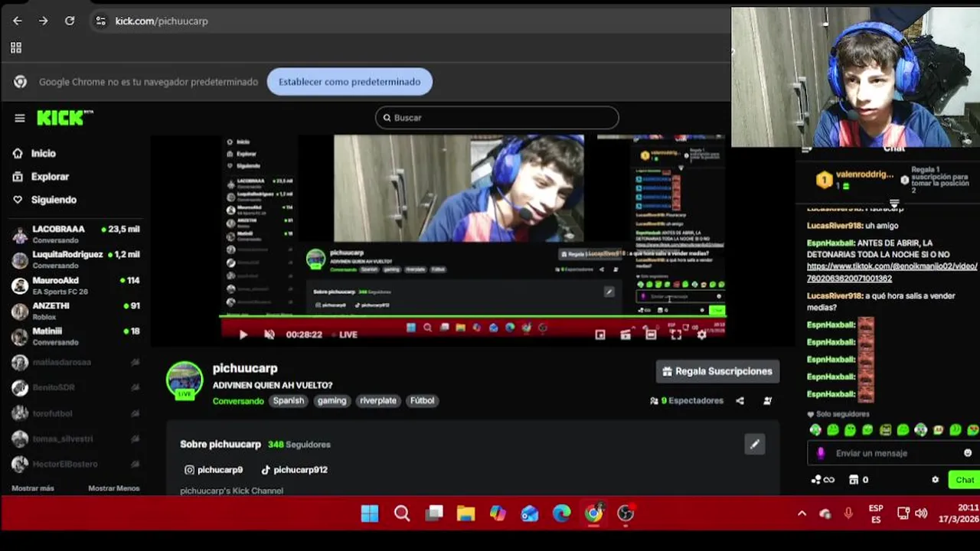Open player settings gear in the video controls

pos(701,334)
